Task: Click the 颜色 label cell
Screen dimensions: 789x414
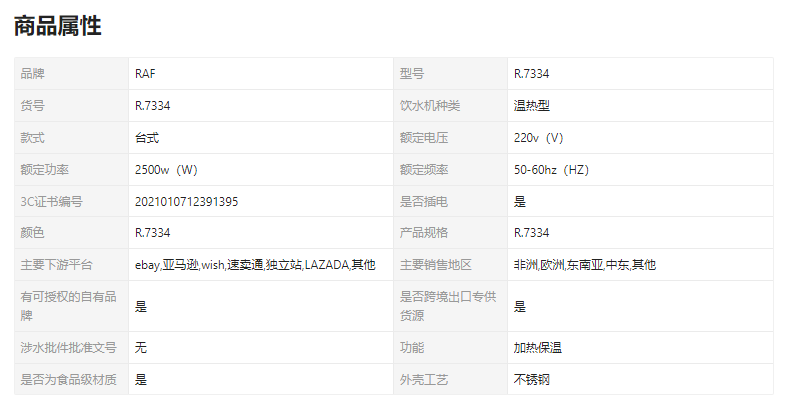Action: [x=33, y=233]
